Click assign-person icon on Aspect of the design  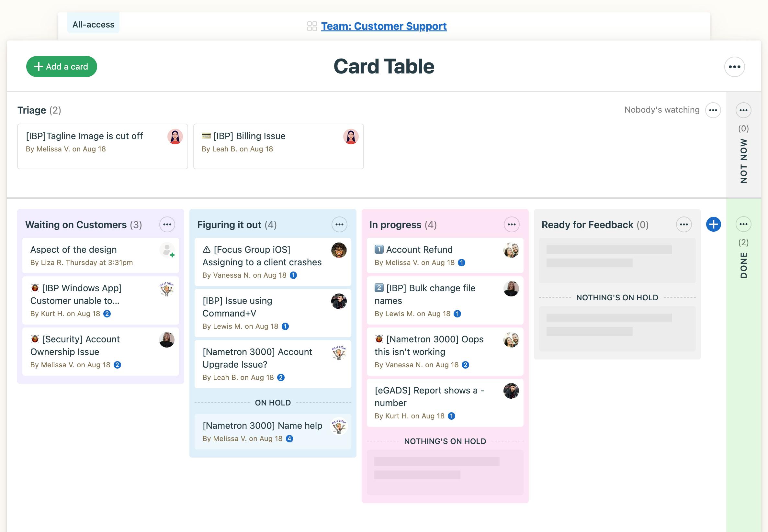point(167,250)
